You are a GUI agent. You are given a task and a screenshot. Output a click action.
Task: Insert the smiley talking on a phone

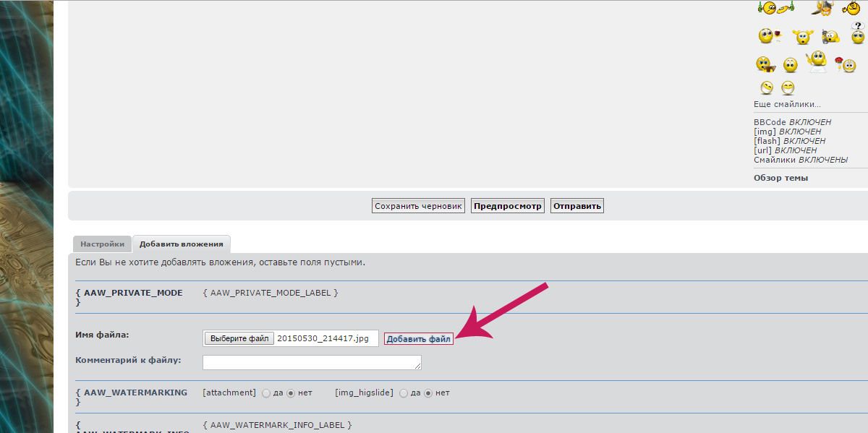(830, 35)
